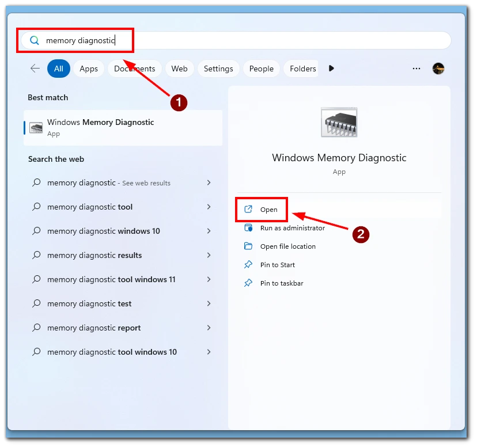
Task: Click search icon beside 'memory diagnostic results'
Action: pyautogui.click(x=36, y=255)
